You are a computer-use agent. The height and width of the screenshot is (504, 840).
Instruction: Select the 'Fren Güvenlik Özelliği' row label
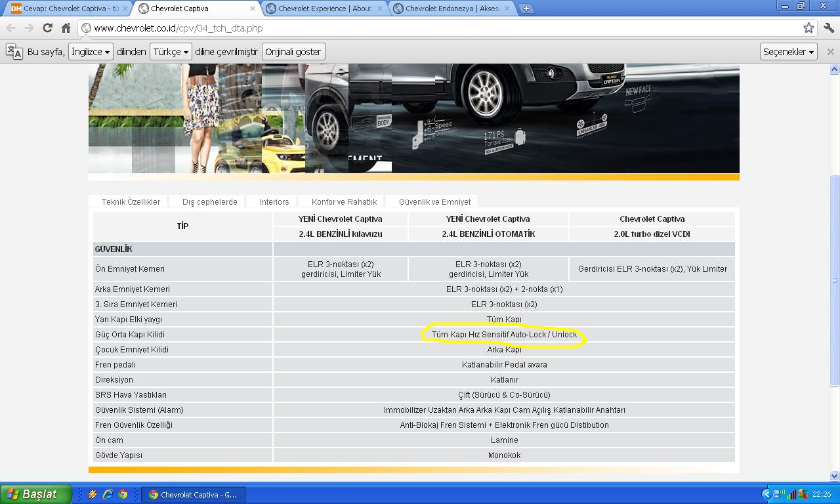[133, 425]
